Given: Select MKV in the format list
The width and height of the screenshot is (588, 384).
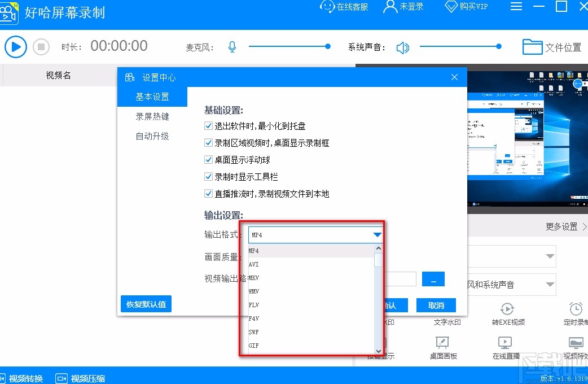Looking at the screenshot, I should tap(311, 277).
